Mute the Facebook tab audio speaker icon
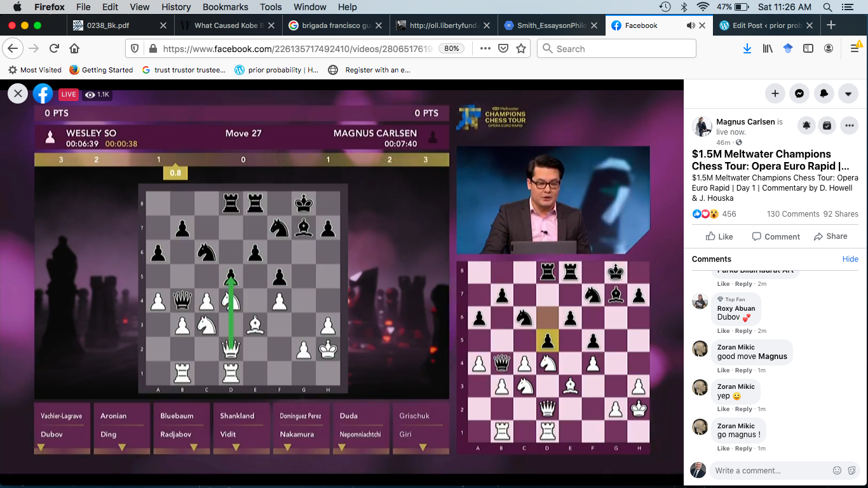 (x=690, y=25)
